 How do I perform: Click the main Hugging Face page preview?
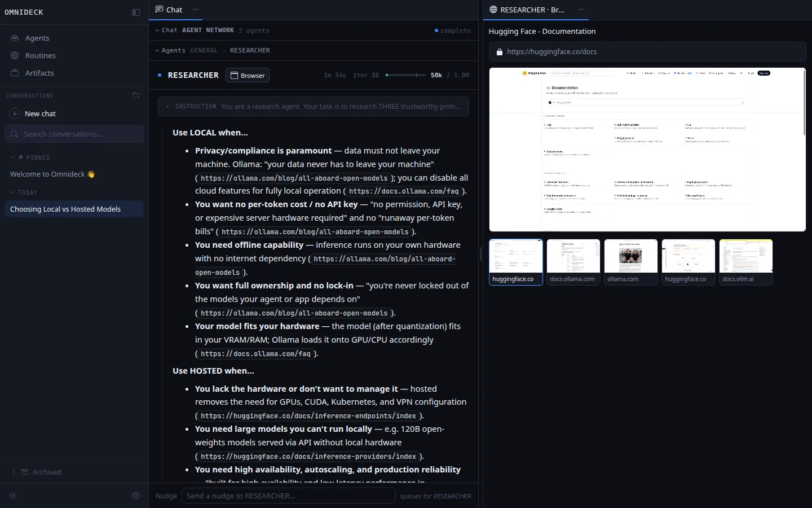tap(647, 150)
